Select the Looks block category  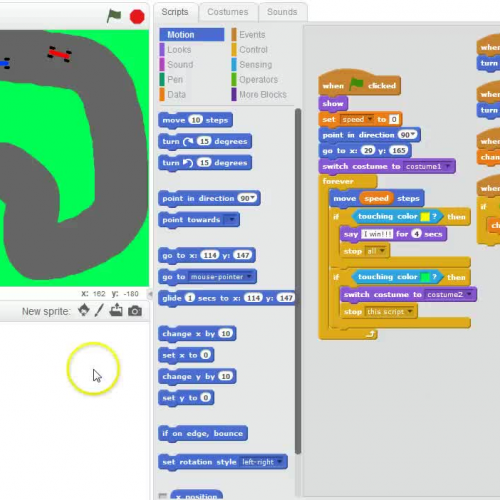(x=179, y=50)
